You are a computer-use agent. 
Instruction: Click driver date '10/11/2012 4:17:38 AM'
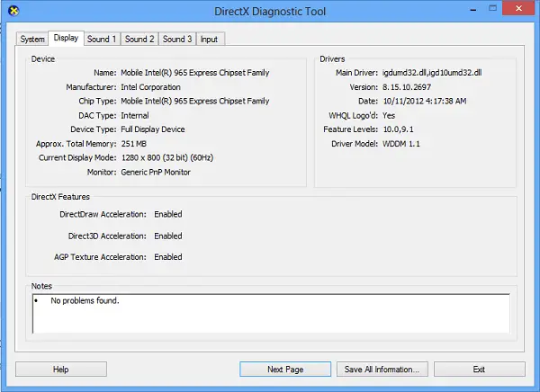pyautogui.click(x=425, y=102)
